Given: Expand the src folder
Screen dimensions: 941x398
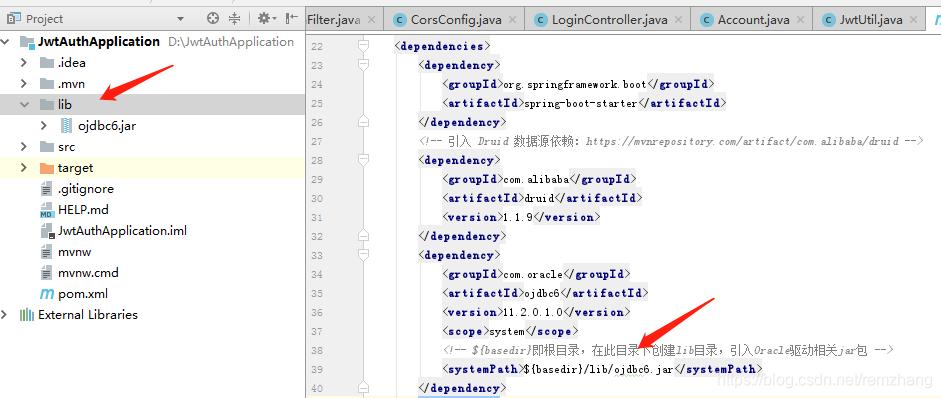Looking at the screenshot, I should [24, 146].
